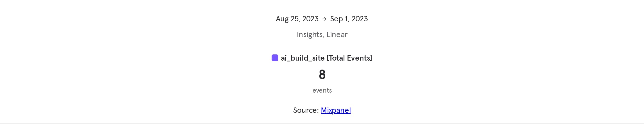This screenshot has width=644, height=124.
Task: Click the word Aug in the start date
Action: tap(282, 19)
